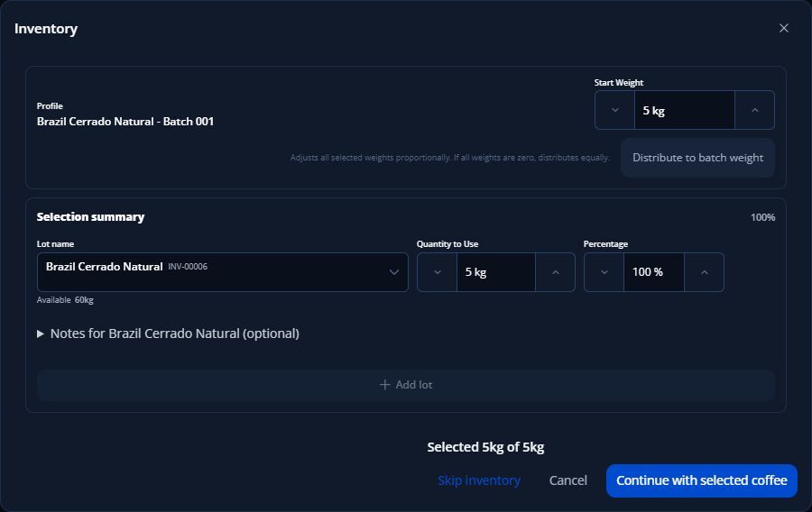Image resolution: width=812 pixels, height=512 pixels.
Task: Click the Add lot button
Action: [405, 385]
